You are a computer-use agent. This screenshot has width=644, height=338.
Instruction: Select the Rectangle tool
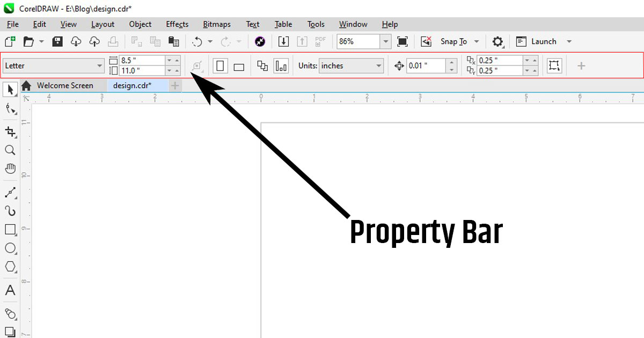tap(10, 230)
